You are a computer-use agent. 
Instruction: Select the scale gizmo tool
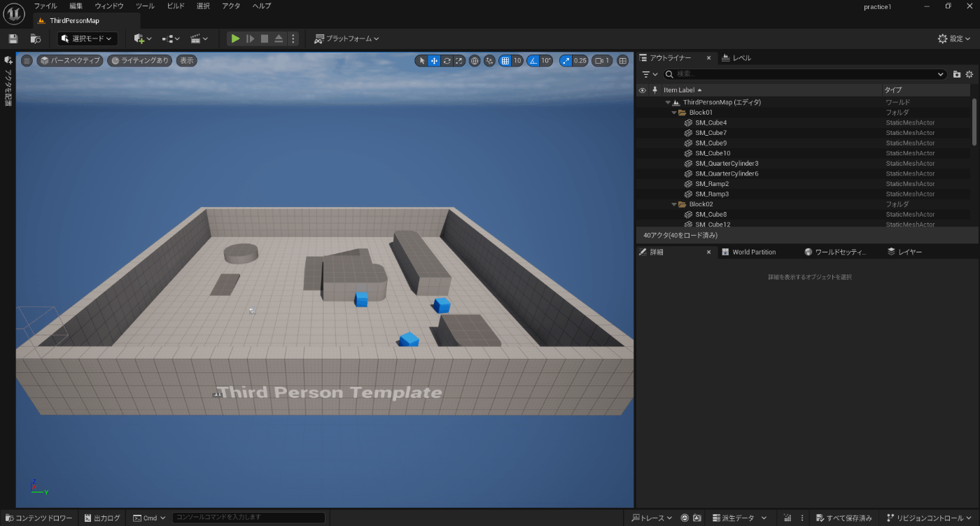[459, 61]
